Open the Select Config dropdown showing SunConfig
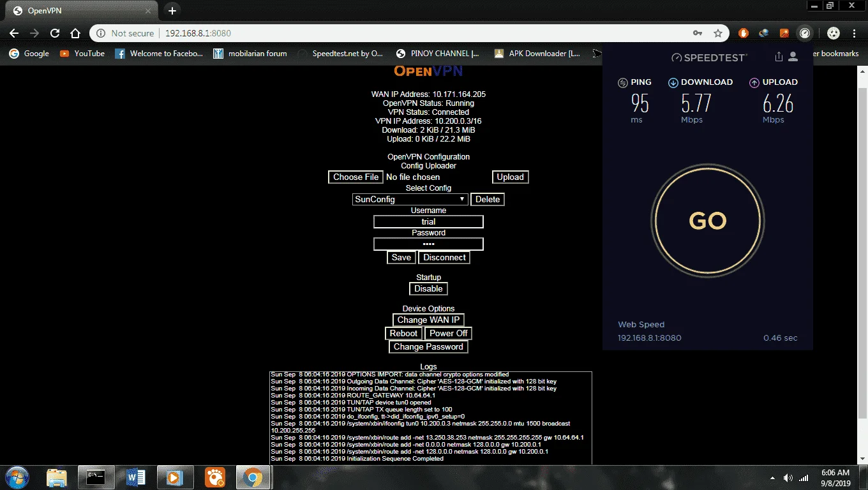The width and height of the screenshot is (868, 490). tap(410, 199)
